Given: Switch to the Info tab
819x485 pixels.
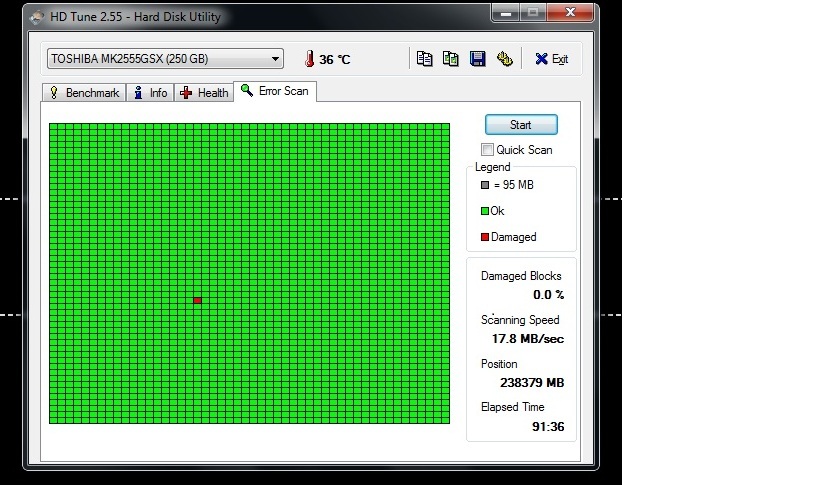Looking at the screenshot, I should pos(150,92).
